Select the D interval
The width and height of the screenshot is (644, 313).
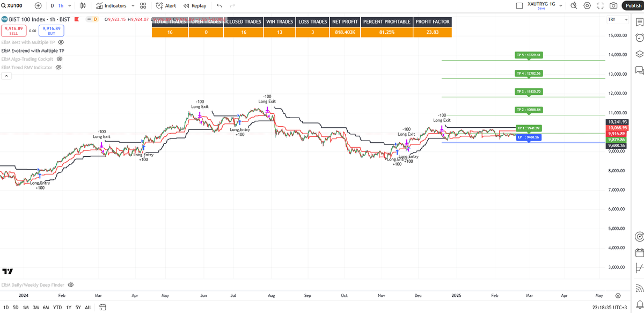(x=52, y=5)
